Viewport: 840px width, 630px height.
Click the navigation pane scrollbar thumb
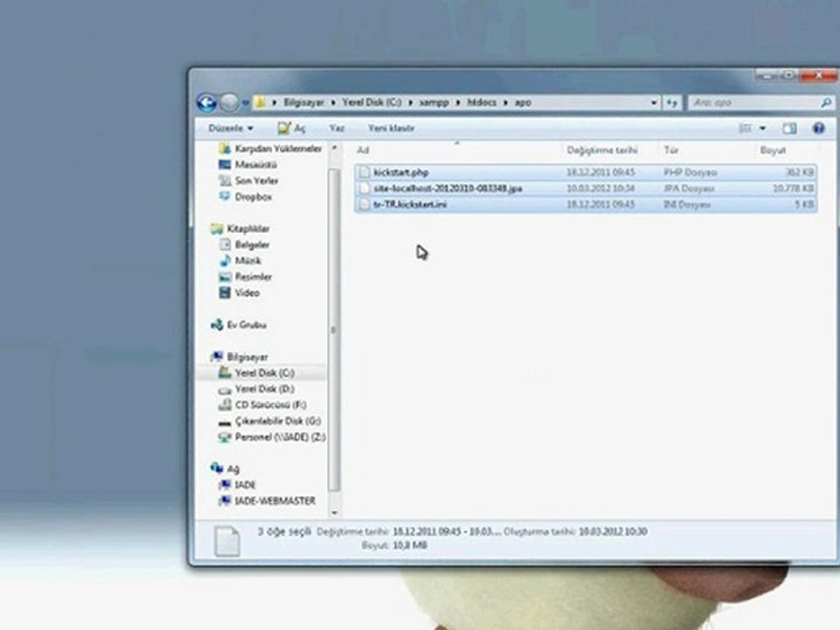pos(334,330)
